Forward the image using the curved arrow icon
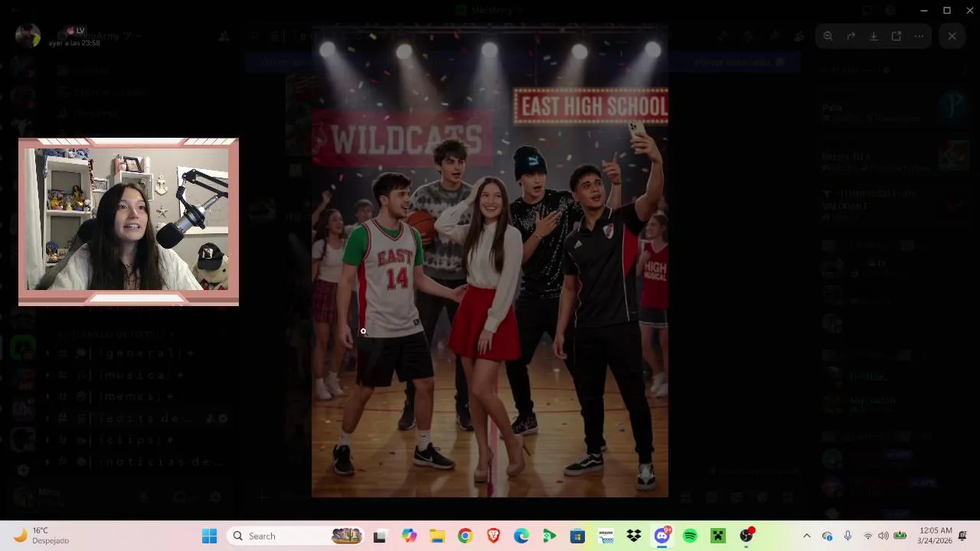 tap(851, 36)
